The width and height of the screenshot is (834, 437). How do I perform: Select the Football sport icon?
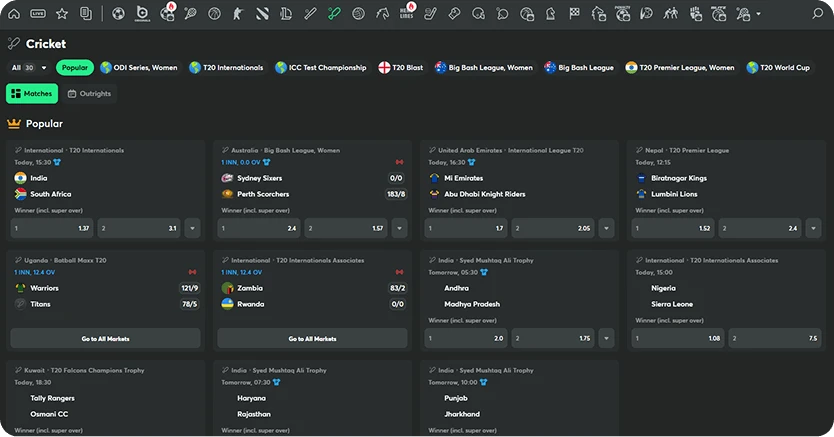click(118, 14)
